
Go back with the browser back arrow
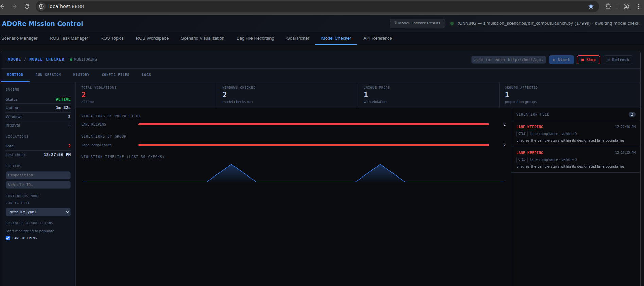tap(3, 6)
